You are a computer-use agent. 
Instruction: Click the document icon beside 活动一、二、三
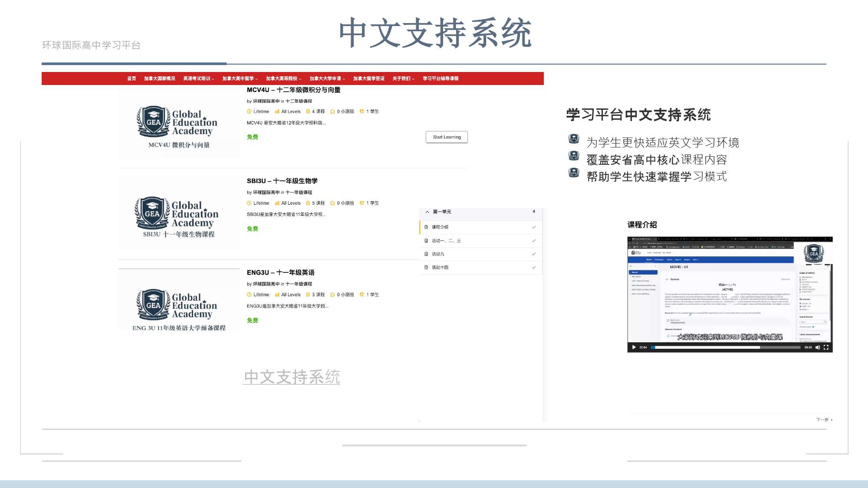426,240
